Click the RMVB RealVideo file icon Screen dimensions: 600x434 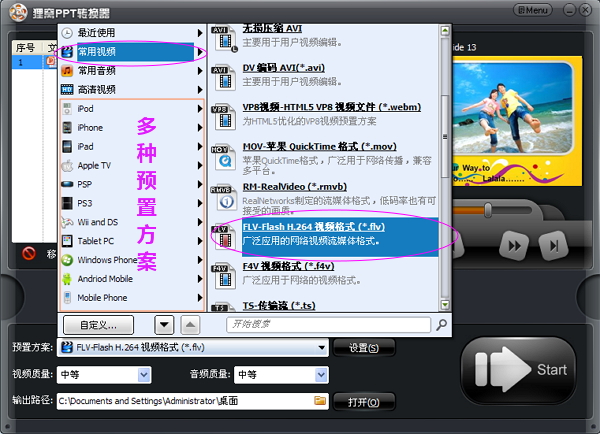[224, 197]
